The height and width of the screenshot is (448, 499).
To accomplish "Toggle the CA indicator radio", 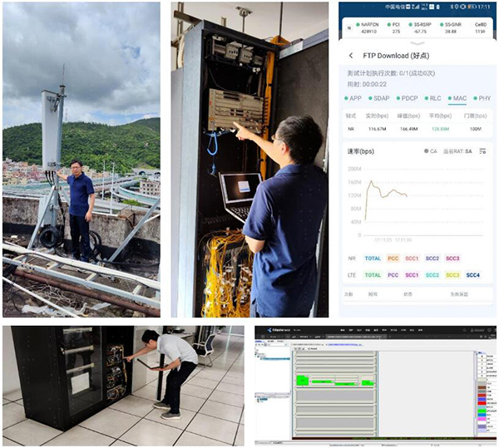I will point(429,151).
